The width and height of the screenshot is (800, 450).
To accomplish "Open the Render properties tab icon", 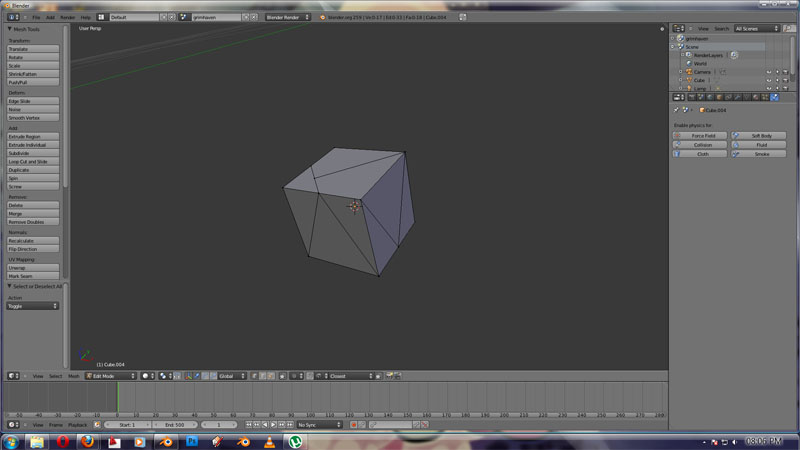I will click(692, 97).
